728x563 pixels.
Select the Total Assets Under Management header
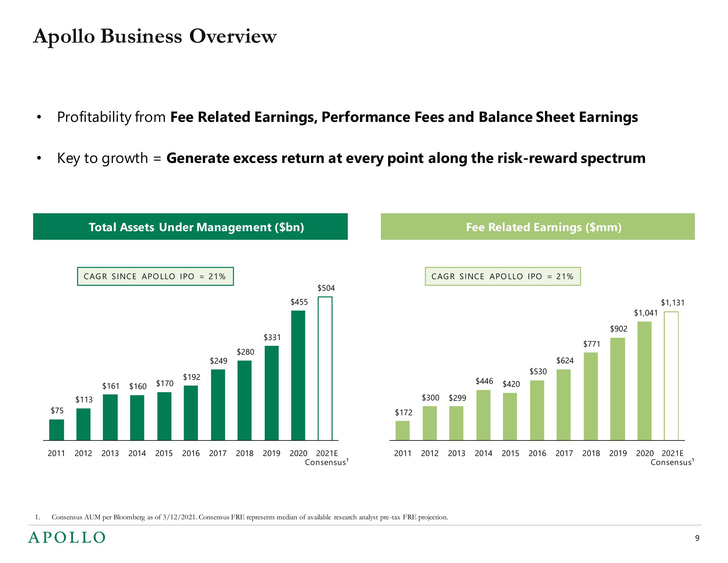(190, 227)
